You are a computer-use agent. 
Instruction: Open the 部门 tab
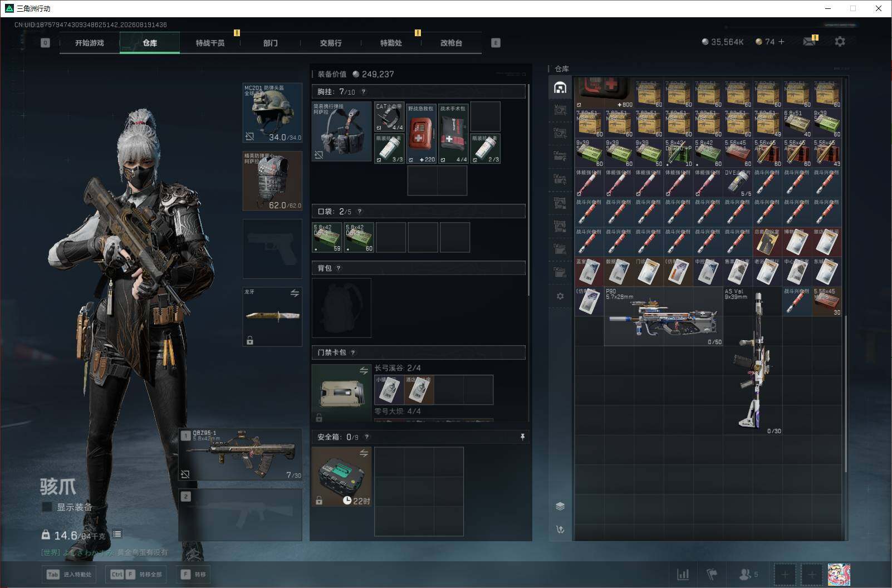270,43
